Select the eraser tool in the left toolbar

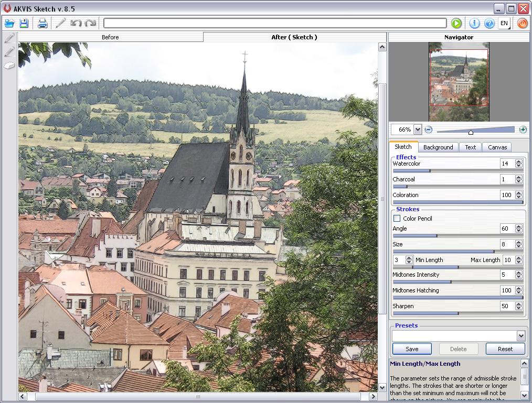(x=9, y=66)
